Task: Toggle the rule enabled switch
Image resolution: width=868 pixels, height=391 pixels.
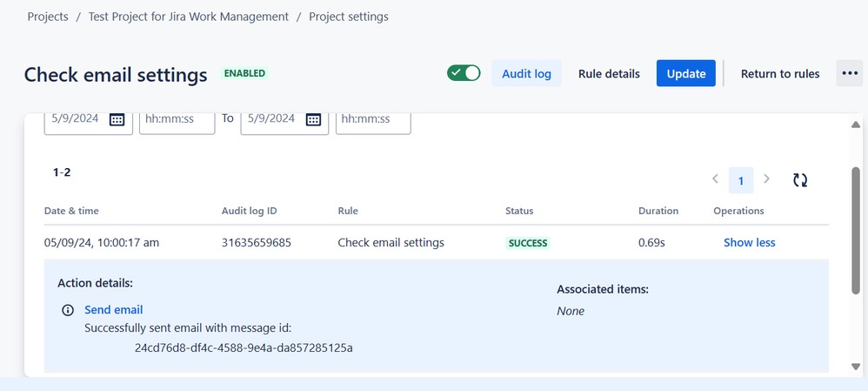Action: pyautogui.click(x=464, y=73)
